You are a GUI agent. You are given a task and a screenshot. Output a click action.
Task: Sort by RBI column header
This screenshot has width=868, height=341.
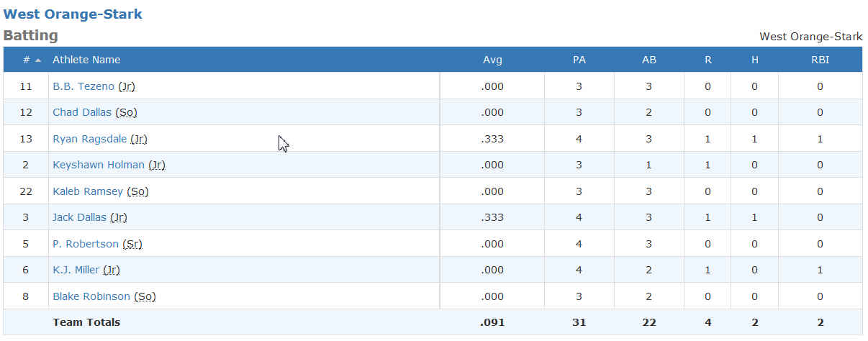tap(820, 60)
